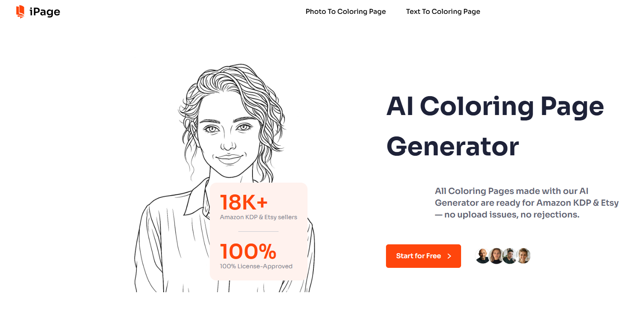Screen dimensions: 644x309
Task: Click the avatar group beside Start for Free
Action: click(x=503, y=256)
